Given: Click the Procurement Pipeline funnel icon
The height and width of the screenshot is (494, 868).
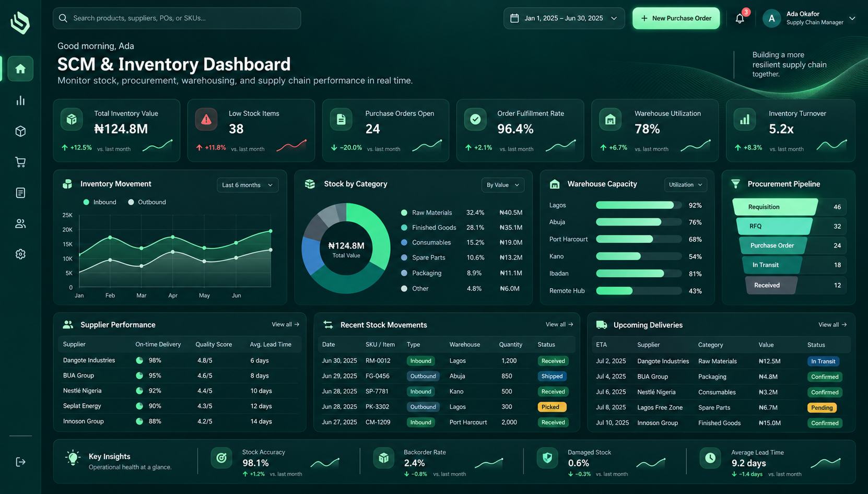Looking at the screenshot, I should point(736,184).
